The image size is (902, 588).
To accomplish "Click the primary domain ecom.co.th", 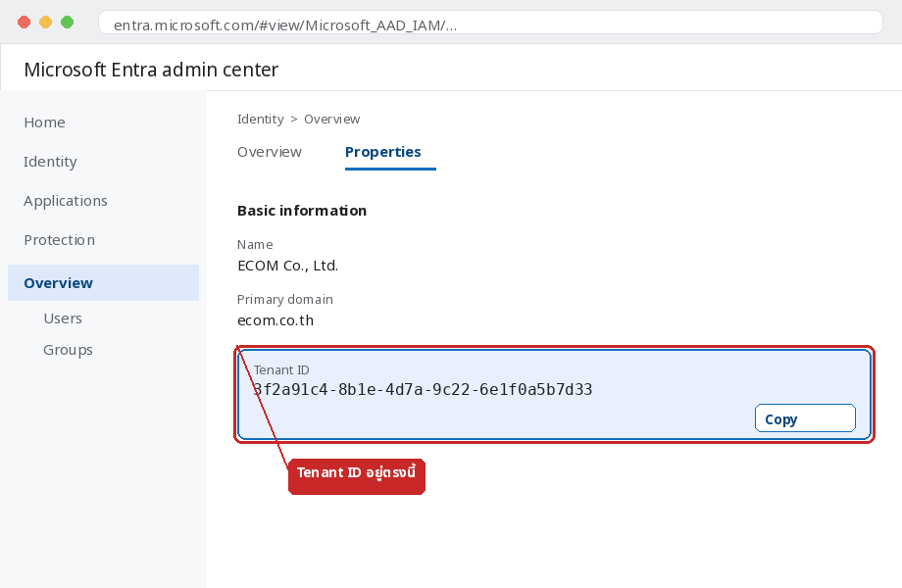I will click(276, 320).
